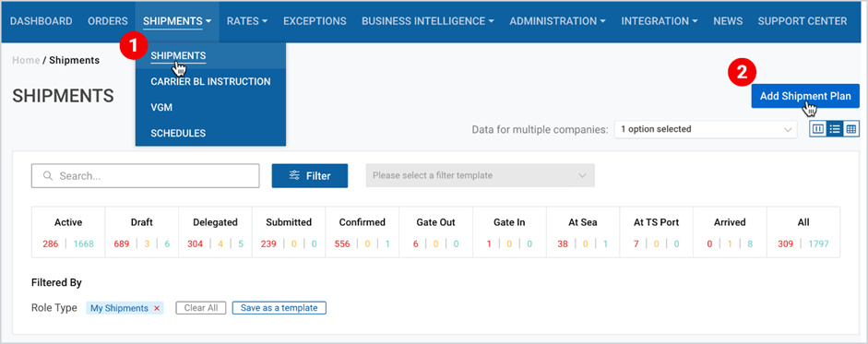Remove the My Shipments filter tag
Screen dimensions: 868x344
157,308
